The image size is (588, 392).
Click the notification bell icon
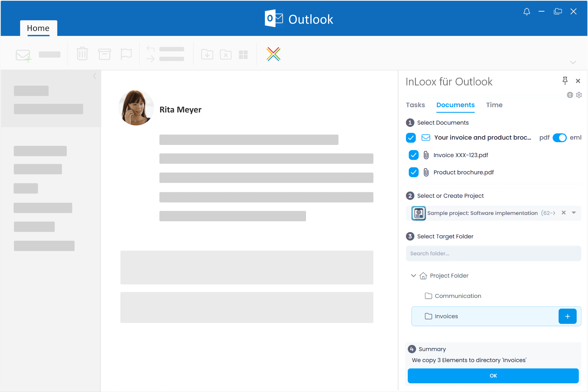(x=527, y=11)
